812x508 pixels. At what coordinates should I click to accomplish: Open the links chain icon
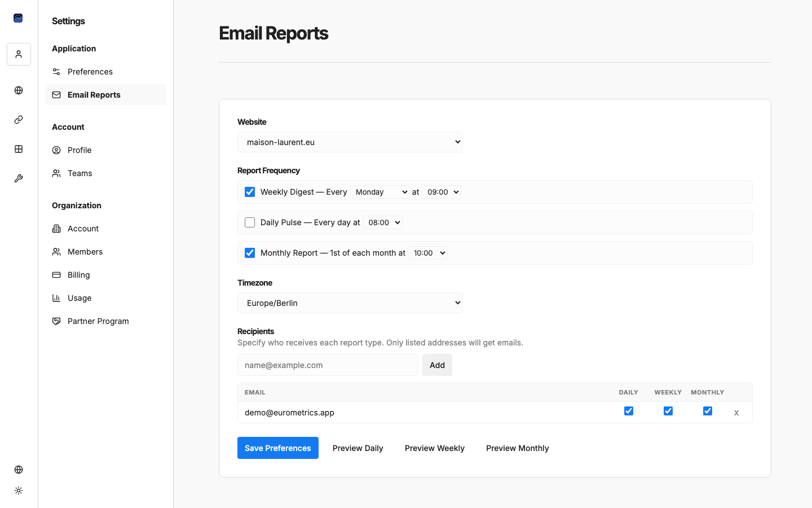[19, 120]
